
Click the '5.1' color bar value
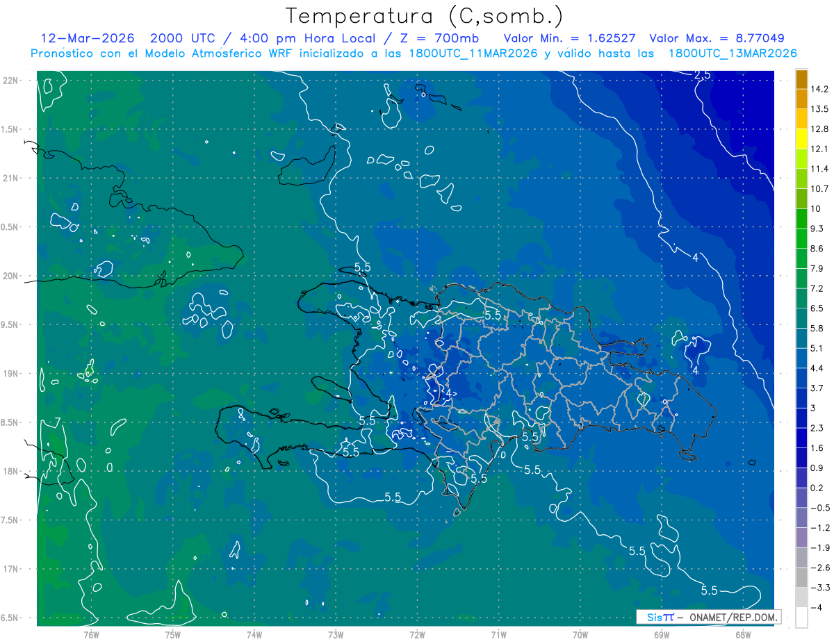click(817, 348)
